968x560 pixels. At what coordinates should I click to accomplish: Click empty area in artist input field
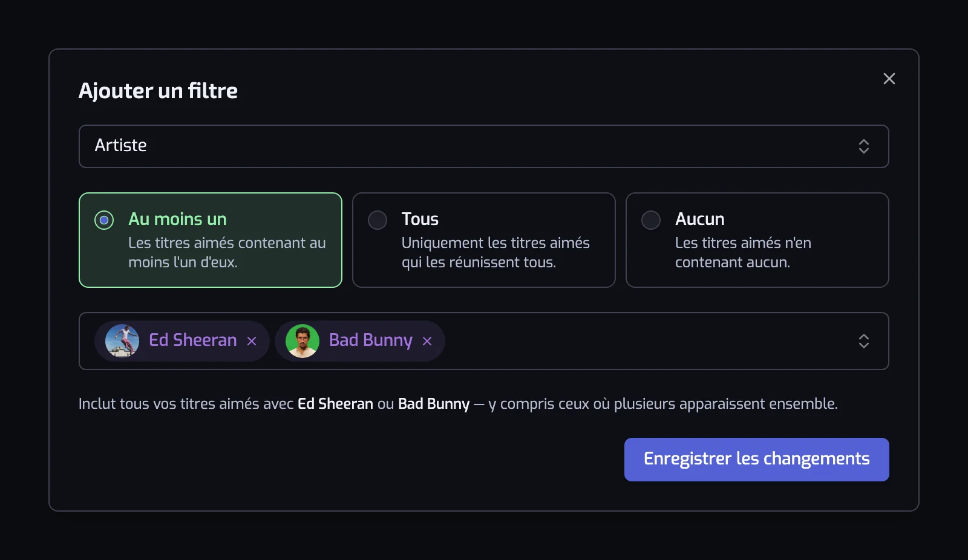(647, 341)
